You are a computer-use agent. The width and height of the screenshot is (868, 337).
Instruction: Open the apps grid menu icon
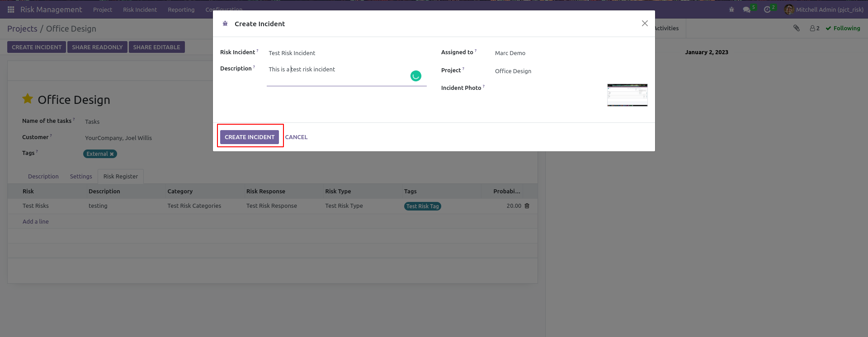(x=11, y=9)
